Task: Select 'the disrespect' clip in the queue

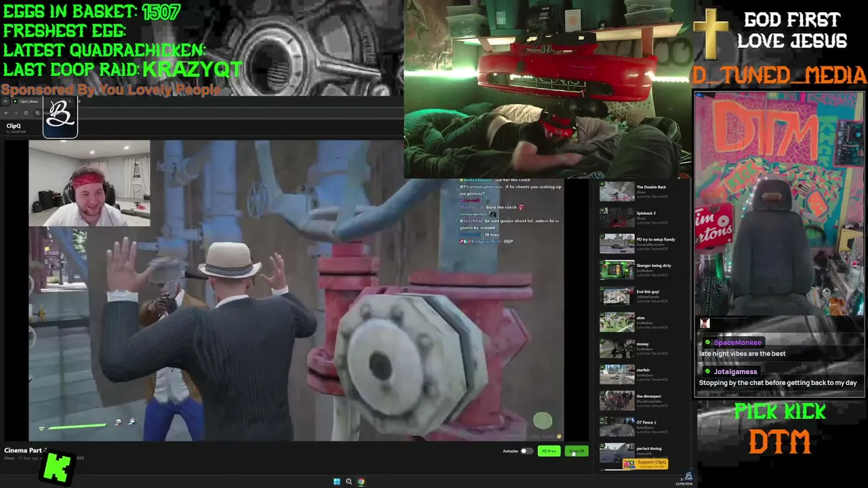Action: [x=648, y=396]
